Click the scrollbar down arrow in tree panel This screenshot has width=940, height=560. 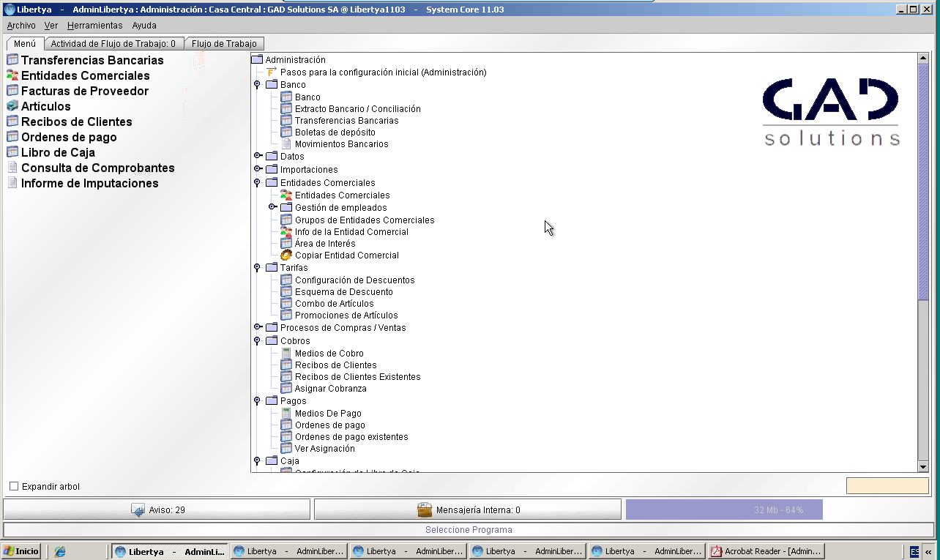[x=923, y=467]
